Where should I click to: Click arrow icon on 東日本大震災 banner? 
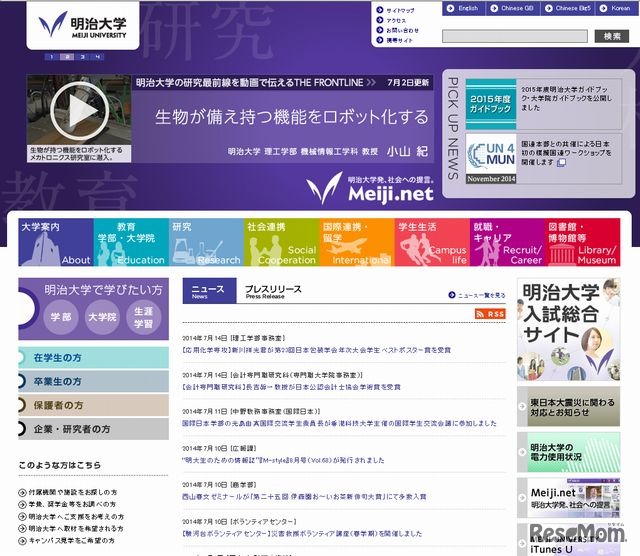point(522,407)
